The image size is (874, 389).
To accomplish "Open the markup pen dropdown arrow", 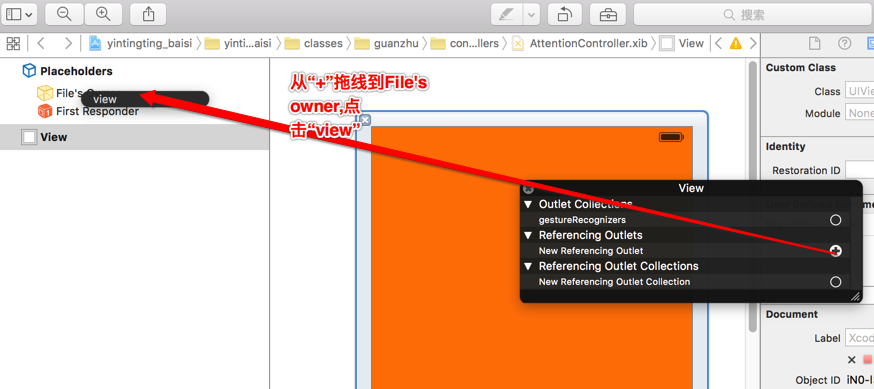I will click(x=532, y=14).
